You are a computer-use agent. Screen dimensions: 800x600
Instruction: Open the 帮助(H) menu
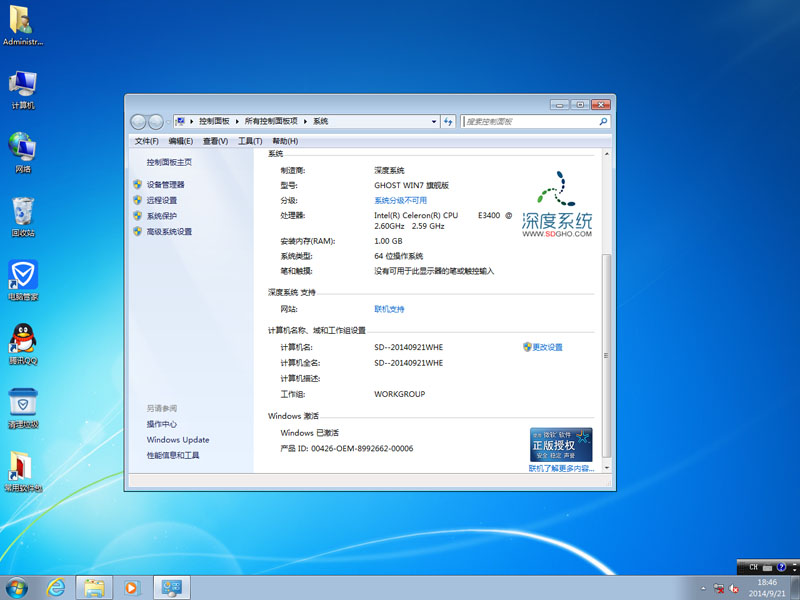(x=285, y=141)
